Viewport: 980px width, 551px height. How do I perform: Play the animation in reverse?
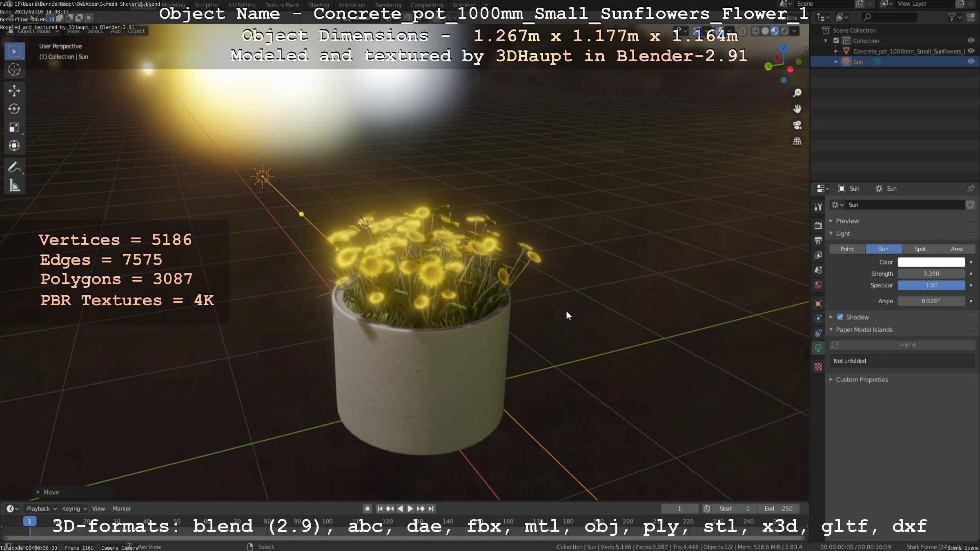(x=400, y=509)
